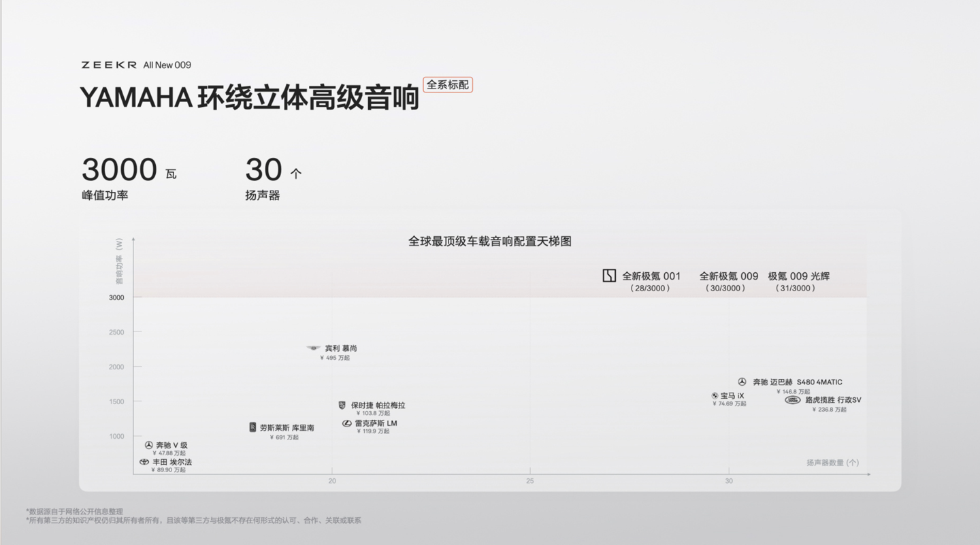
Task: Click the '¥ 236.8 万起' price
Action: point(830,410)
